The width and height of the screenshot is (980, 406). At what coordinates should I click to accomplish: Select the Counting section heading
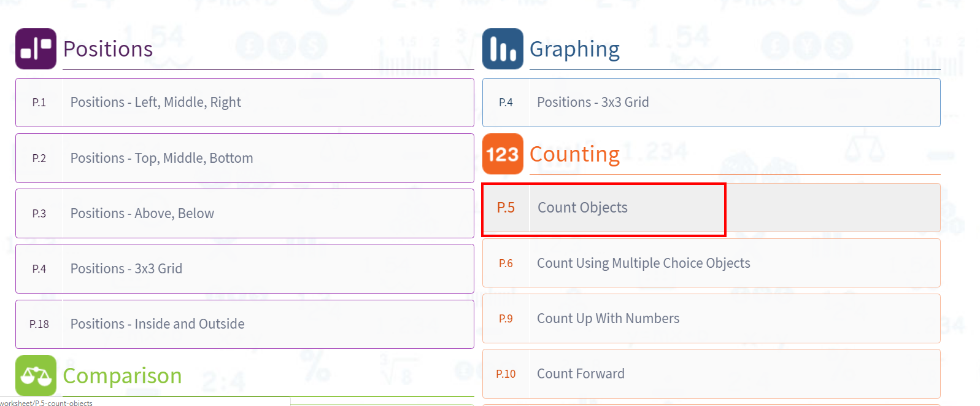coord(574,154)
